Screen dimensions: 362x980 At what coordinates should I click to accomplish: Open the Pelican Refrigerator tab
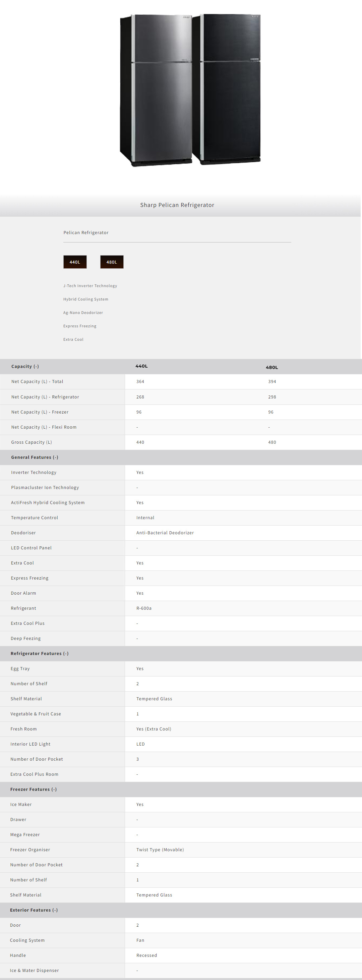pyautogui.click(x=86, y=232)
